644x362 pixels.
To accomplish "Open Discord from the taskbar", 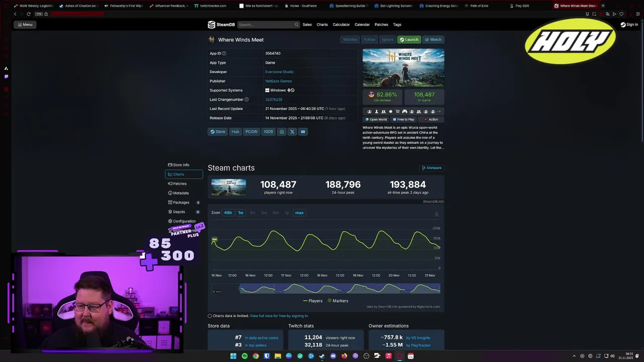I will 333,356.
